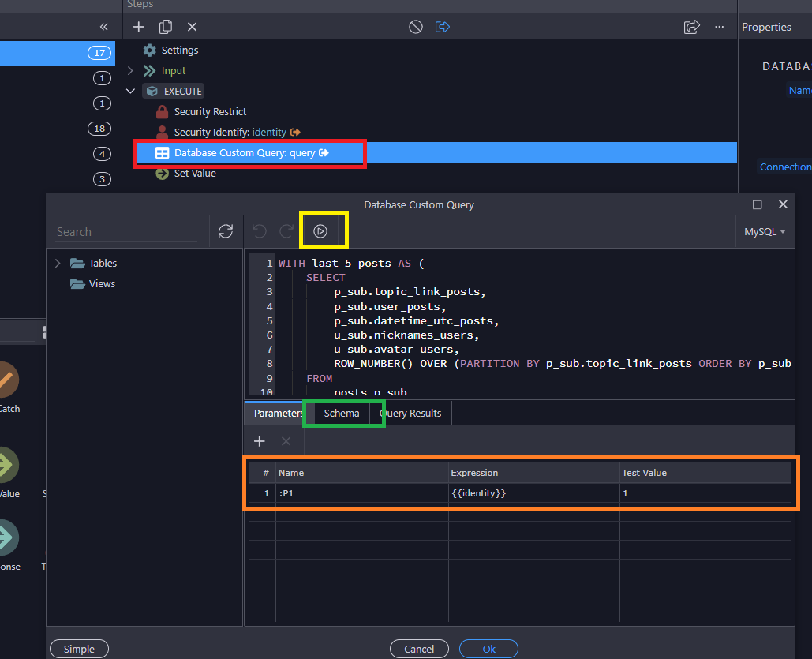Click the Test Value column header
The image size is (812, 659).
[x=705, y=473]
